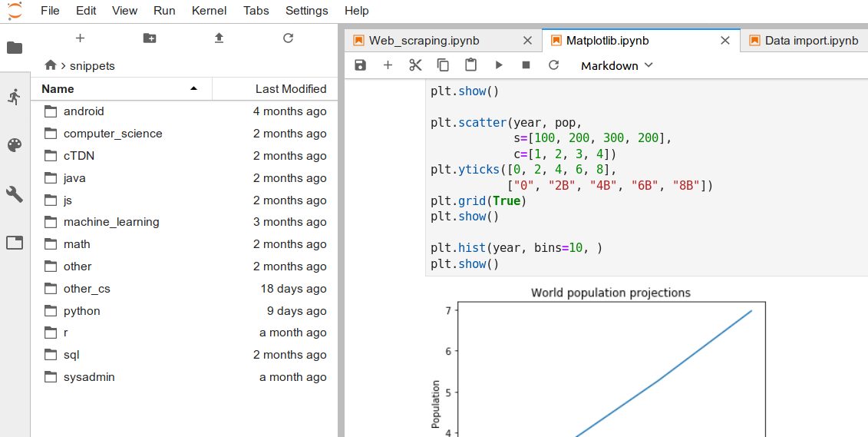Close the Matplotlib.ipynb tab
Screen dimensions: 868x437
725,41
